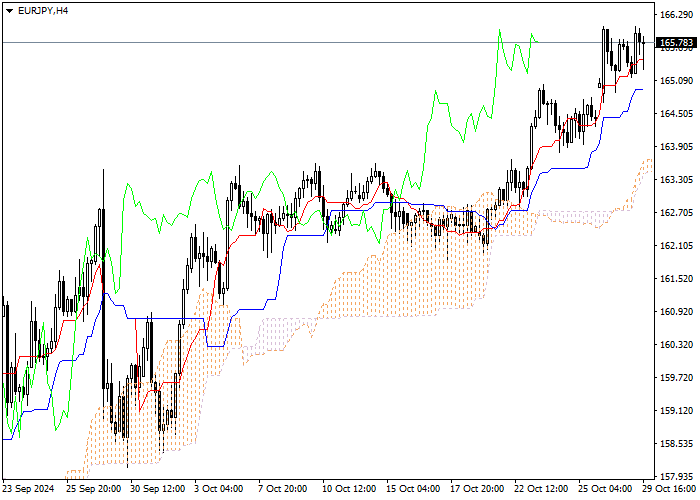Image resolution: width=700 pixels, height=500 pixels.
Task: Click the 23 Sep 2024 date label
Action: pyautogui.click(x=29, y=489)
